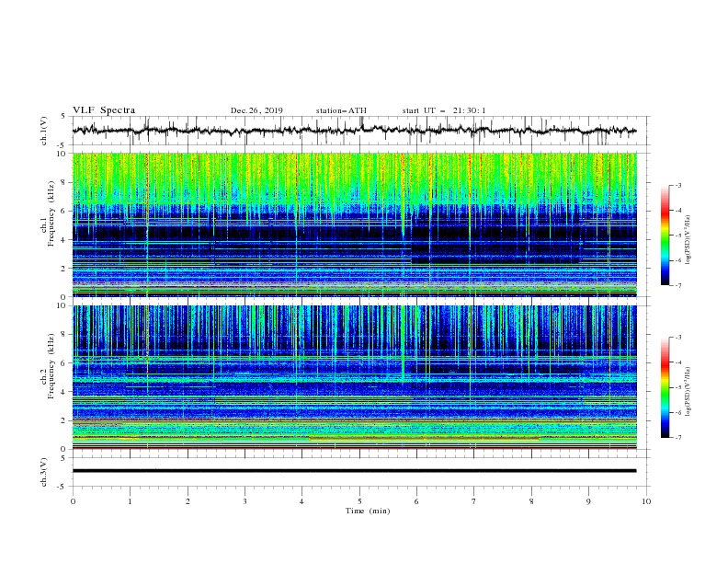Click the "-5" tick on ch.1 color bar

click(677, 236)
